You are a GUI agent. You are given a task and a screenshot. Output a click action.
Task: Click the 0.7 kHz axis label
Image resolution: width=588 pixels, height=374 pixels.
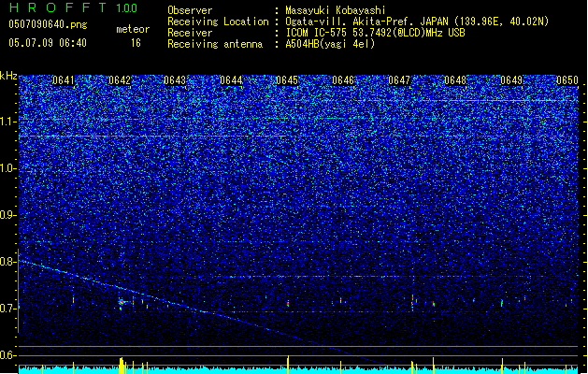coord(8,309)
